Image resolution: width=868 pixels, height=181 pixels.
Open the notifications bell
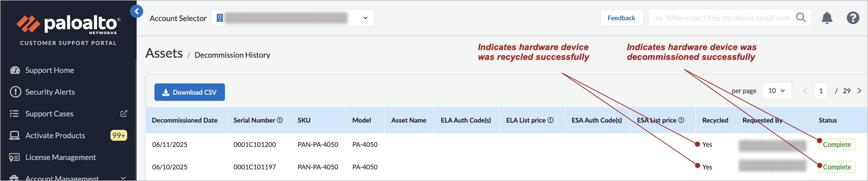pos(827,18)
